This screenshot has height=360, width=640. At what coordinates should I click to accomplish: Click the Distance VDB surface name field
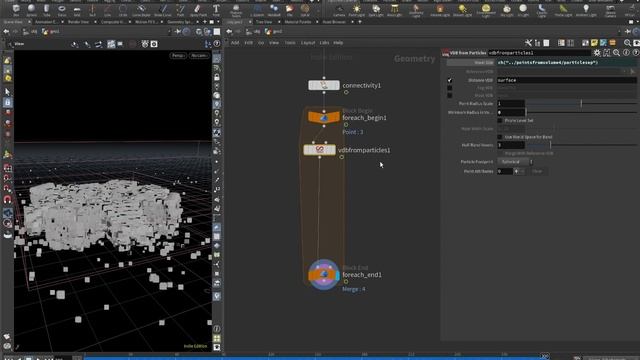click(x=567, y=80)
